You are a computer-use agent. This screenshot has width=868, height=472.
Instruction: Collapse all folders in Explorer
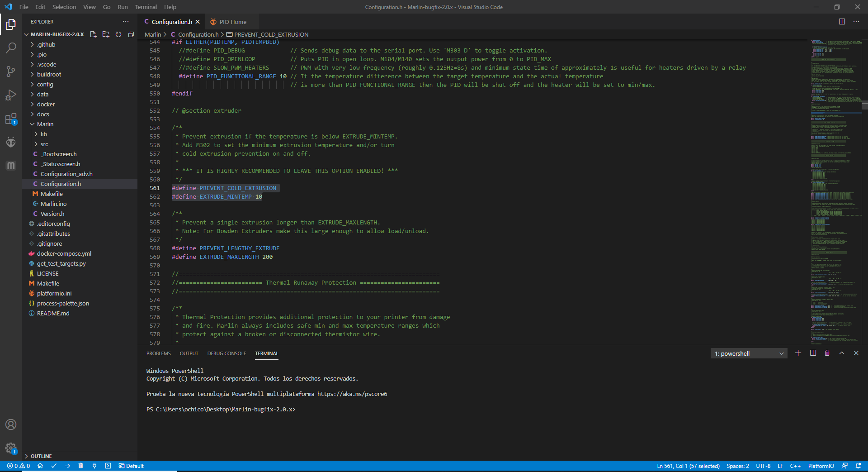131,34
